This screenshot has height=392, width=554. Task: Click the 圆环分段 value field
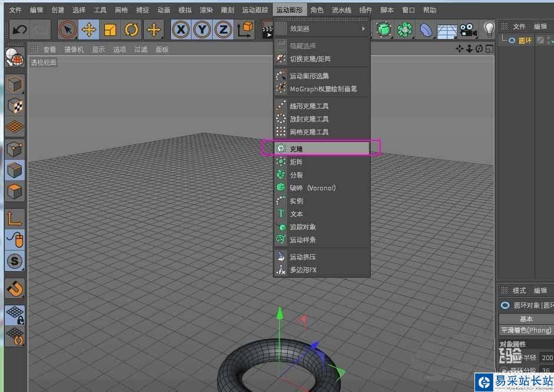click(547, 370)
